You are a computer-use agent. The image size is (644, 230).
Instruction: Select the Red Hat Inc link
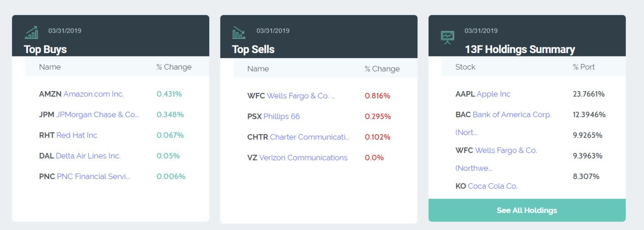click(76, 135)
